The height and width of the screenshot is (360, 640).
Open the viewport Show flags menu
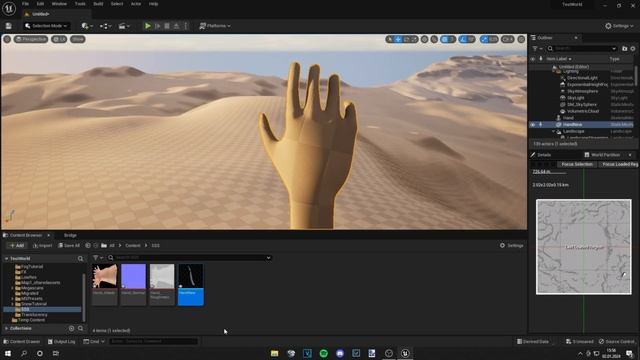coord(78,39)
